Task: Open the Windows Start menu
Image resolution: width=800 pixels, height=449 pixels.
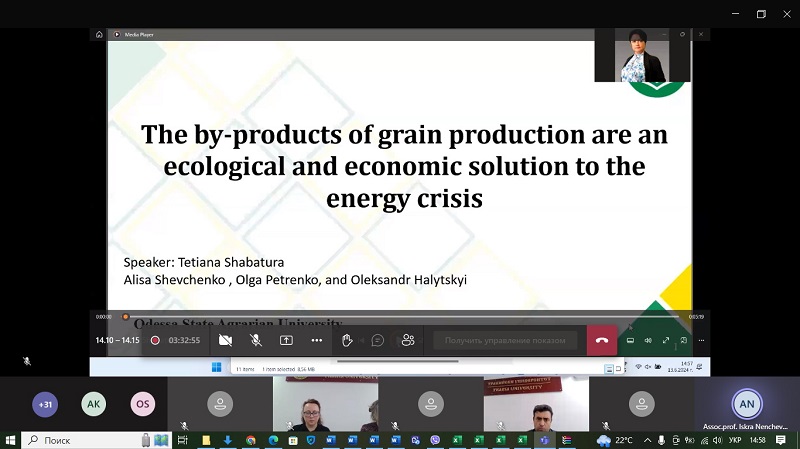Action: (11, 440)
